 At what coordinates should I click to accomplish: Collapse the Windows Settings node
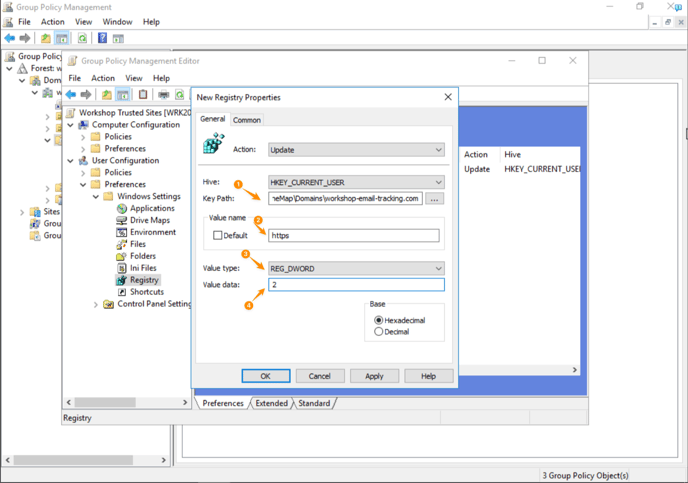(96, 197)
